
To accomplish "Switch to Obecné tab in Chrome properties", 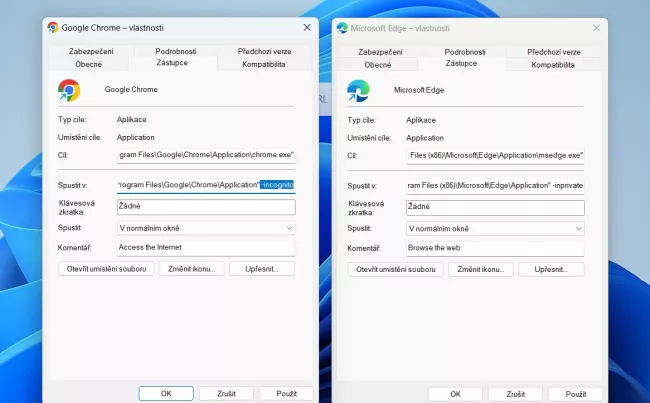I will (x=88, y=64).
